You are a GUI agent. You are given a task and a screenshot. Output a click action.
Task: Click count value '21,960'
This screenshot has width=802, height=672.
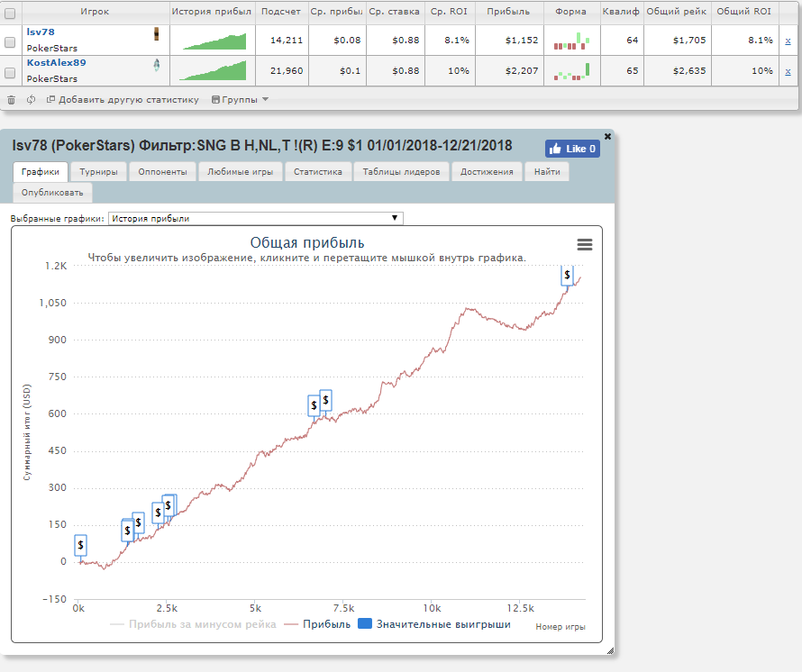(287, 70)
